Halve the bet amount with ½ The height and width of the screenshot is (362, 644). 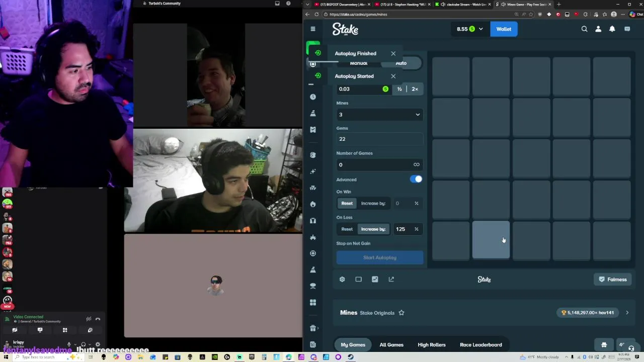tap(399, 89)
